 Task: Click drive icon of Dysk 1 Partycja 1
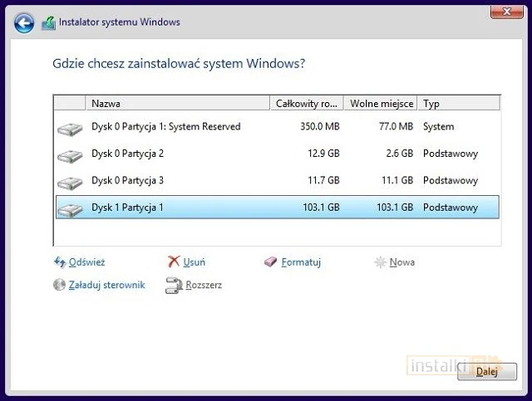(x=70, y=210)
